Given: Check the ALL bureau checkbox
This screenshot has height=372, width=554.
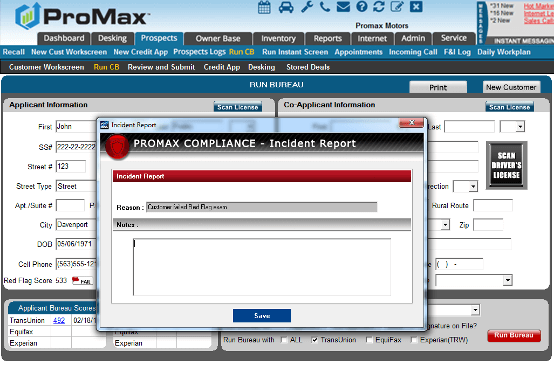Looking at the screenshot, I should [284, 340].
